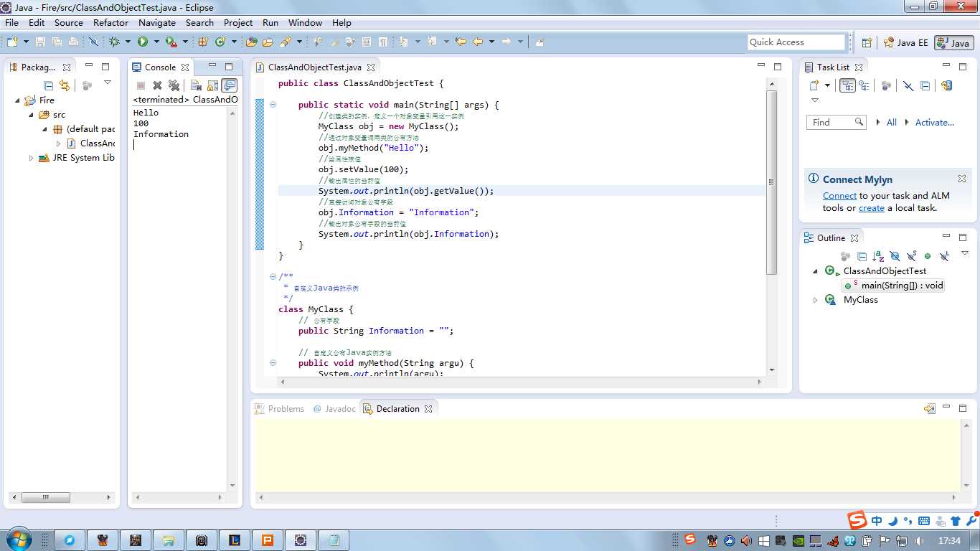Click the All filter in Task List
The image size is (980, 551).
pos(892,123)
